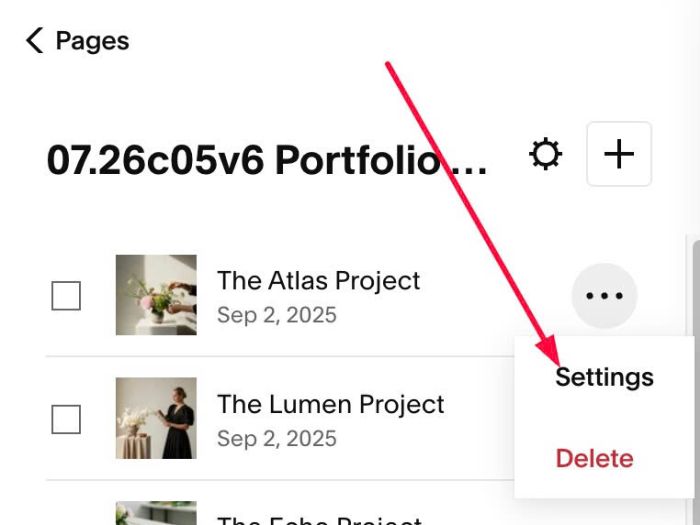Tick the checkbox beside The Lumen Project
This screenshot has height=525, width=700.
(66, 419)
